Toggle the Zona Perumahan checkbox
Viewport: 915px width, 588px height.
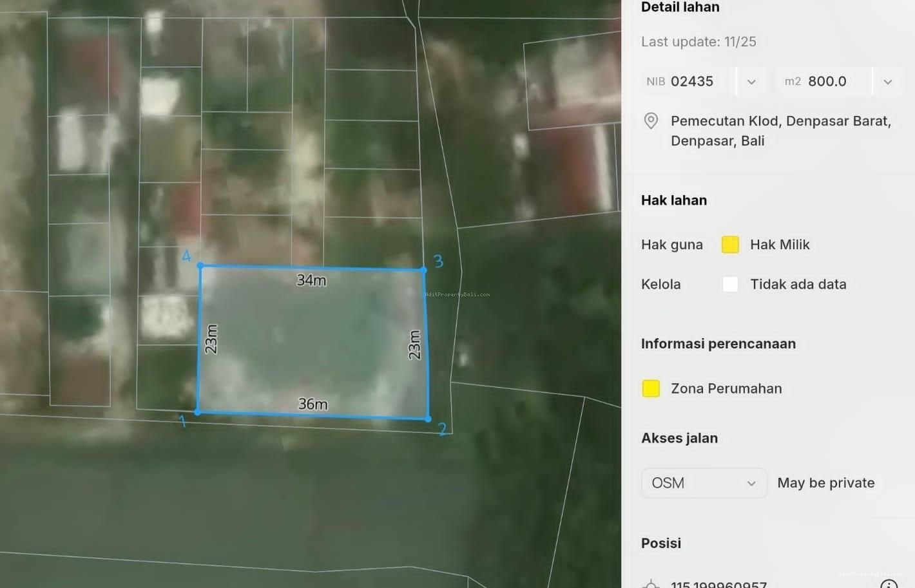tap(651, 388)
